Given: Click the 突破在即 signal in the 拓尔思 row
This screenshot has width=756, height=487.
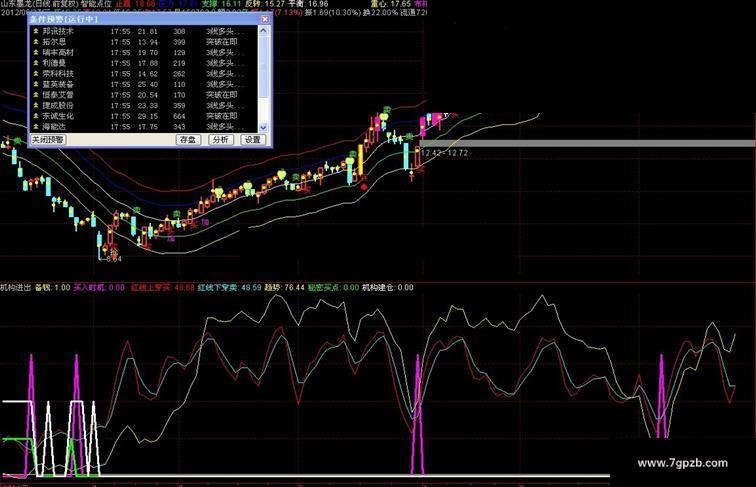Looking at the screenshot, I should [222, 42].
